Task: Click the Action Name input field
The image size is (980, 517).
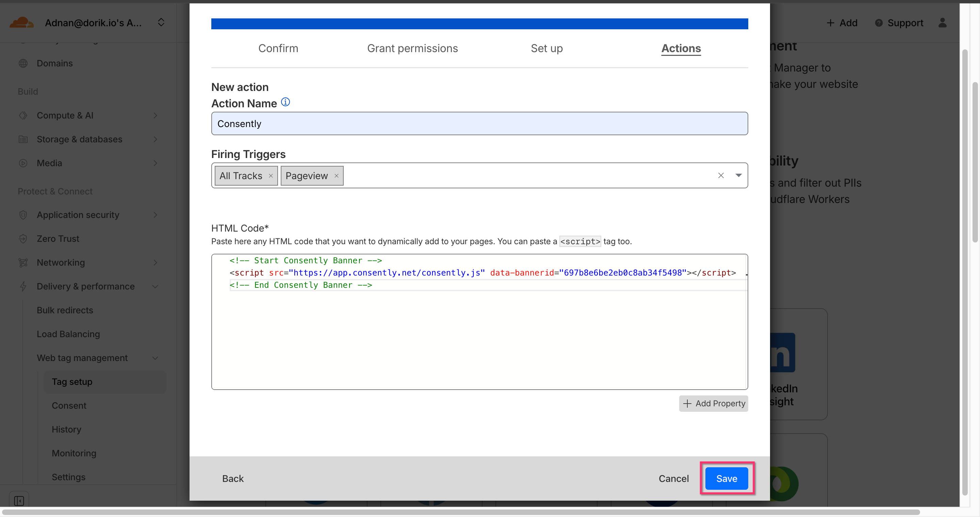Action: point(479,124)
